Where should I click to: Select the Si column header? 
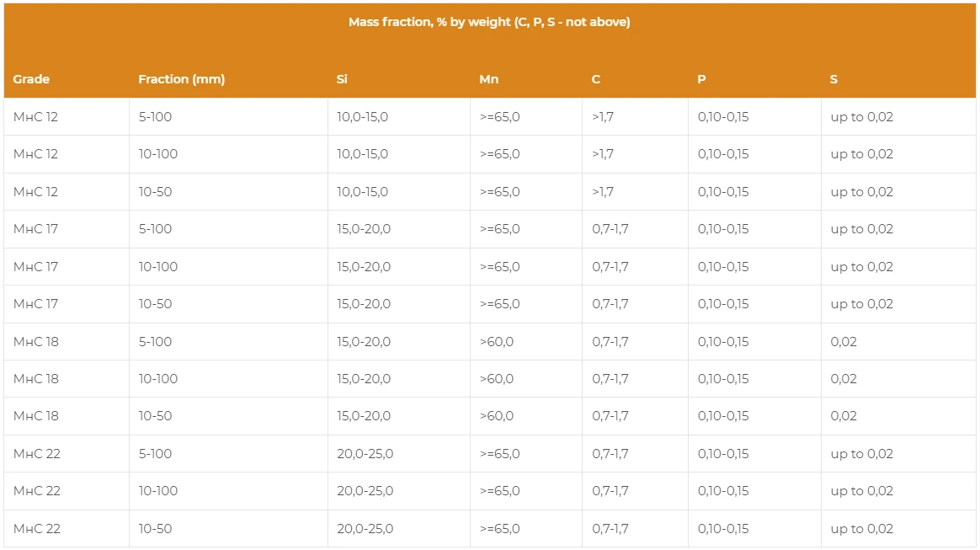342,79
